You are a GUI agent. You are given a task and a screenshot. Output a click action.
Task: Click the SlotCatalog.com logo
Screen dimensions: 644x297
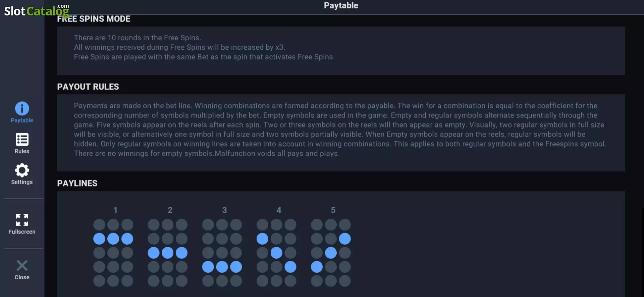point(37,10)
